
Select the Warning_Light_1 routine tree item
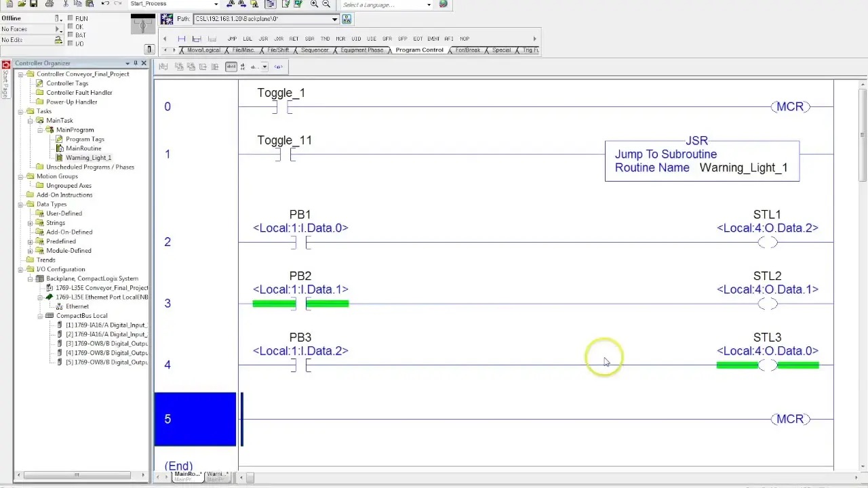[88, 158]
